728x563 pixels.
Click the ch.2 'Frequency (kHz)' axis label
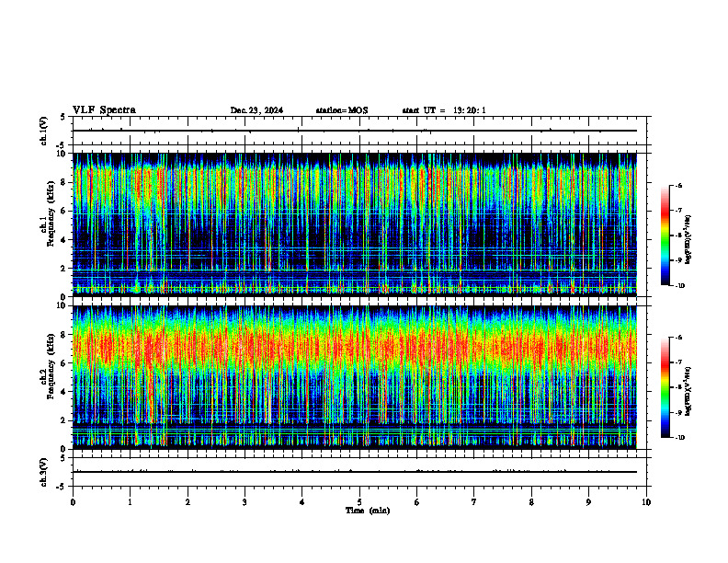51,366
